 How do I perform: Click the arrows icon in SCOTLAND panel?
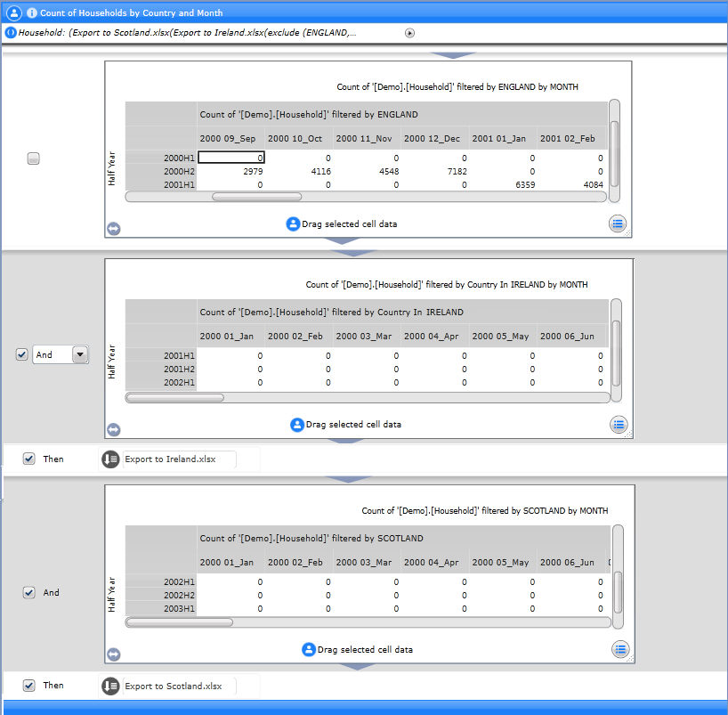113,654
